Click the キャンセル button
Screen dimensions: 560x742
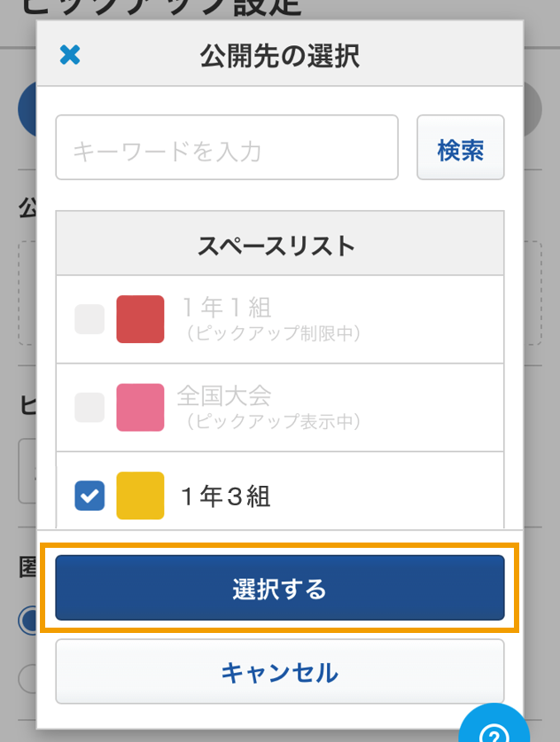pos(280,671)
